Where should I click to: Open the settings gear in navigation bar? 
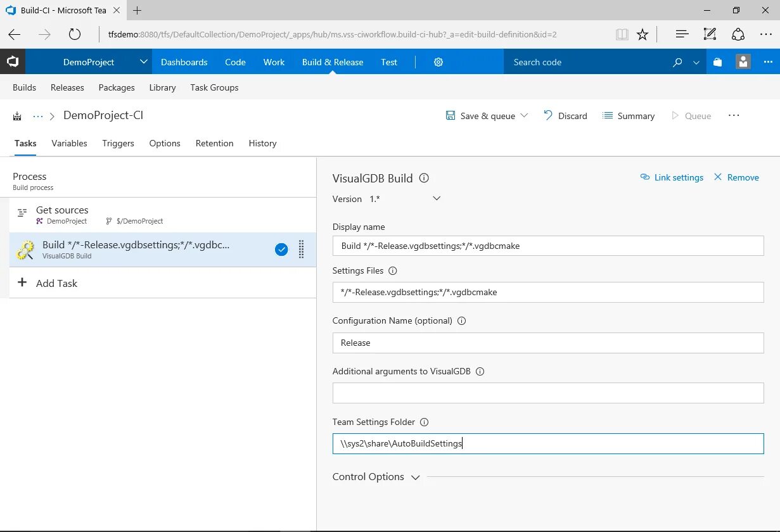point(438,62)
